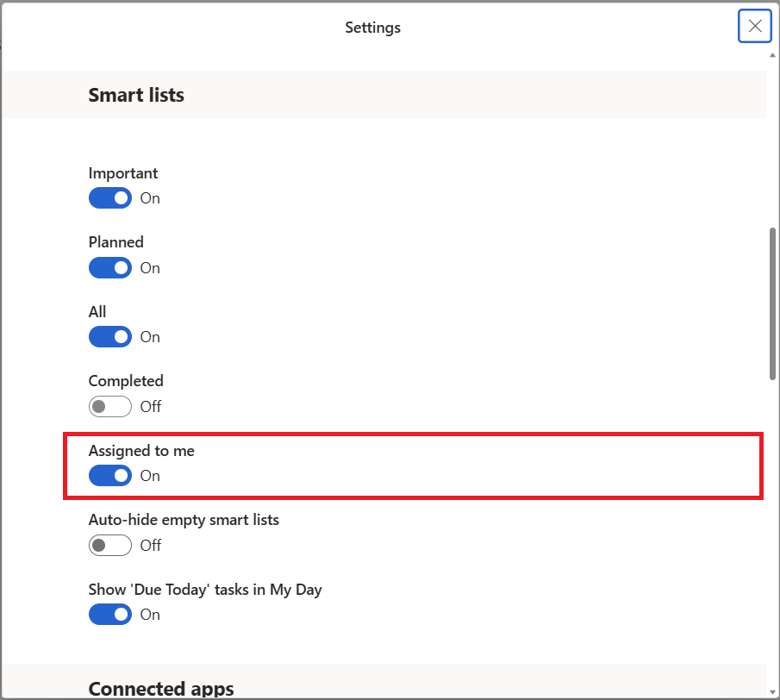Disable the Planned smart list toggle

coord(110,267)
